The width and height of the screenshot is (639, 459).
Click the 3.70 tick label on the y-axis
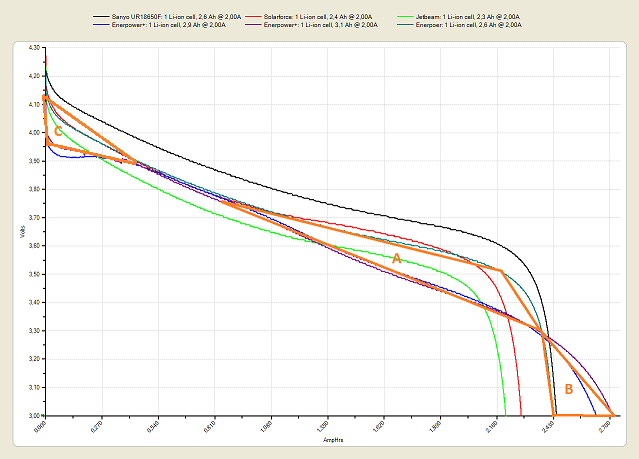click(x=34, y=217)
